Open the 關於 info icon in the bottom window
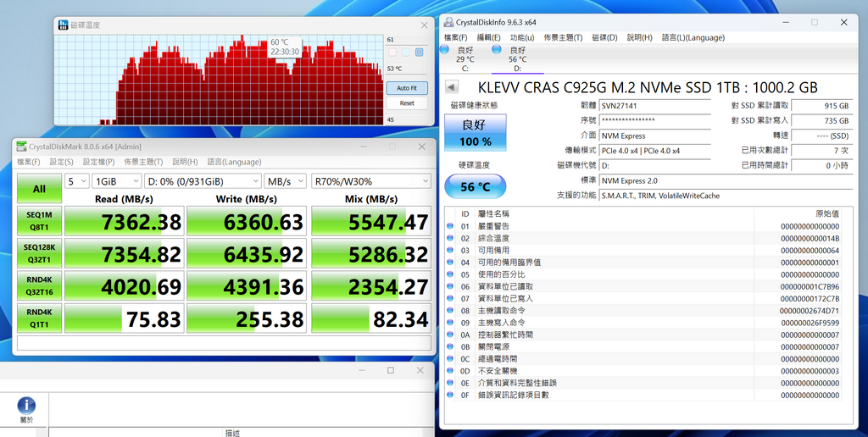868x437 pixels. pos(26,406)
